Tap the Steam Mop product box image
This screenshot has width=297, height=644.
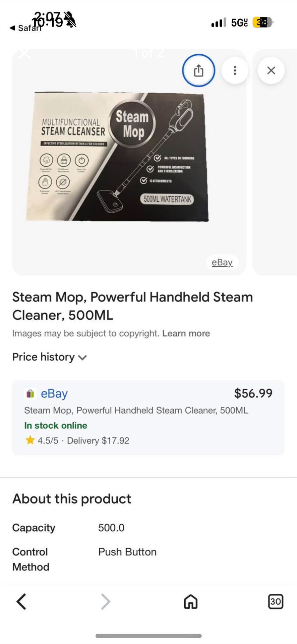(117, 157)
